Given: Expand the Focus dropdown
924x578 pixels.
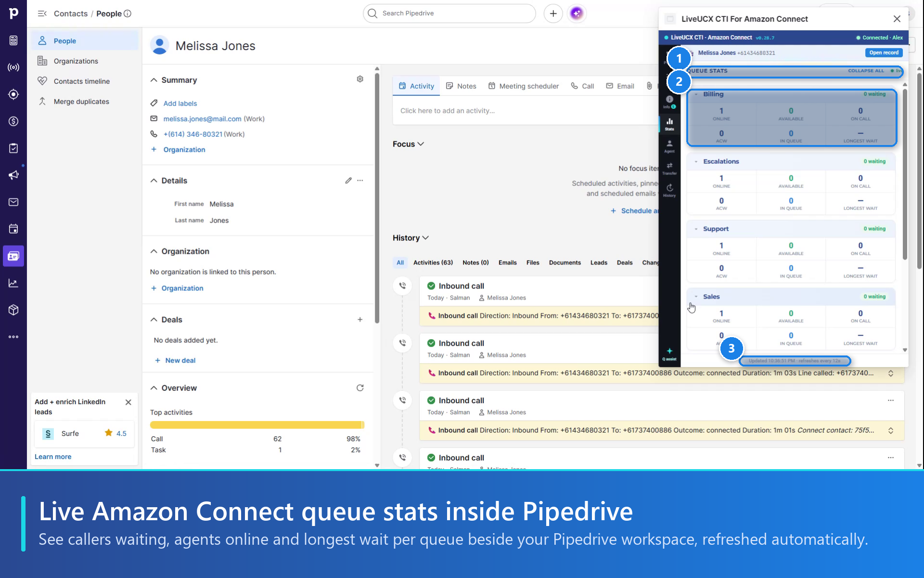Looking at the screenshot, I should pyautogui.click(x=408, y=144).
